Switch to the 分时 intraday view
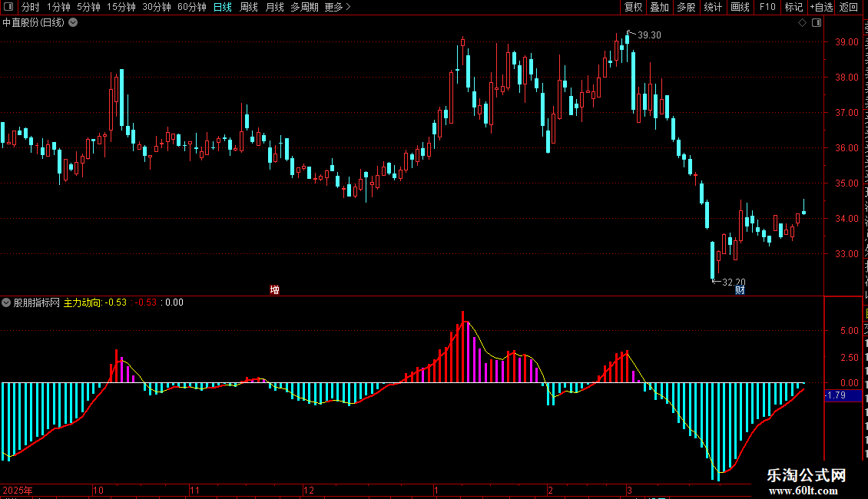This screenshot has height=499, width=868. pyautogui.click(x=31, y=7)
